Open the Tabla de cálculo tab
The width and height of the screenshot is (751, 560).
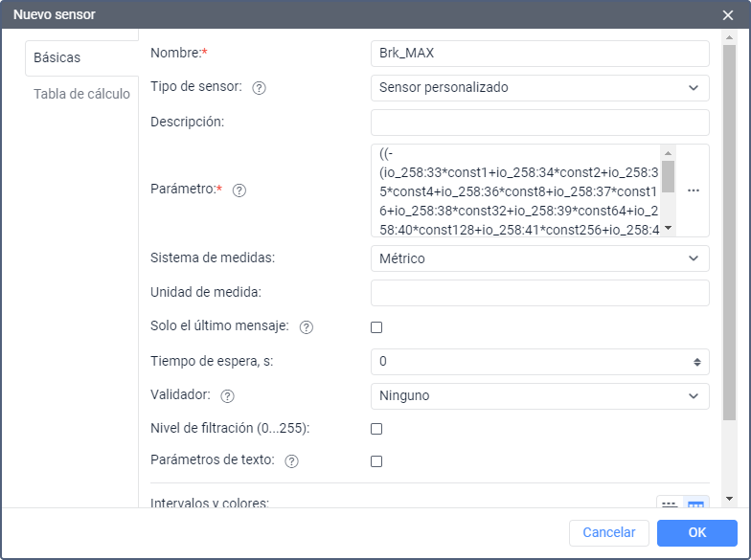click(x=81, y=94)
